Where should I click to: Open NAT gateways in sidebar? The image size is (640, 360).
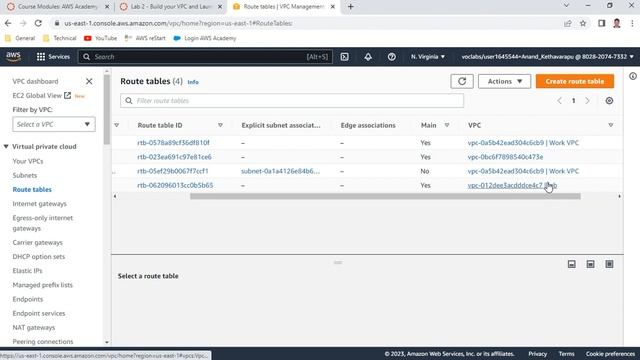(33, 328)
